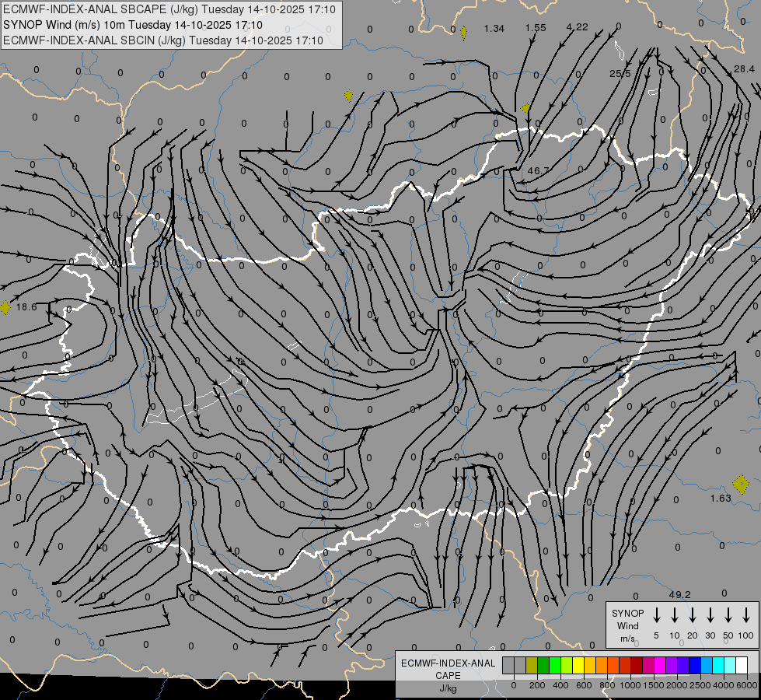The image size is (761, 700).
Task: Click the 1.63 value label
Action: click(721, 498)
